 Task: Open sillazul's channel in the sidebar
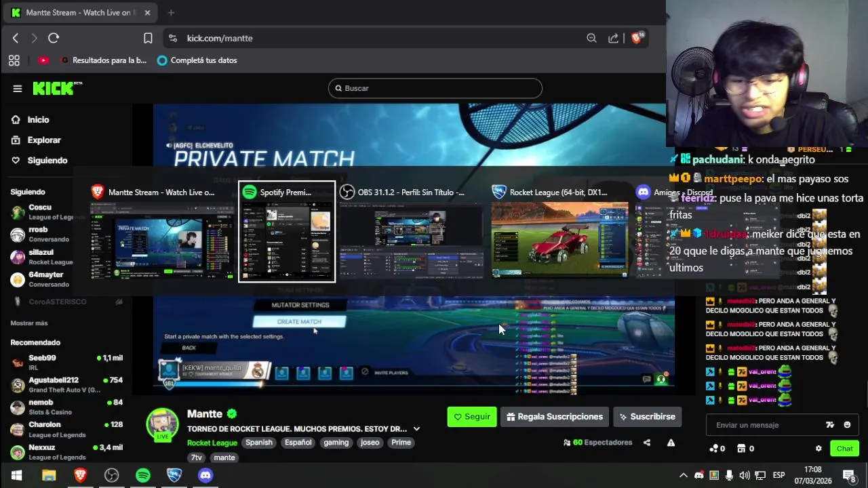click(x=41, y=257)
